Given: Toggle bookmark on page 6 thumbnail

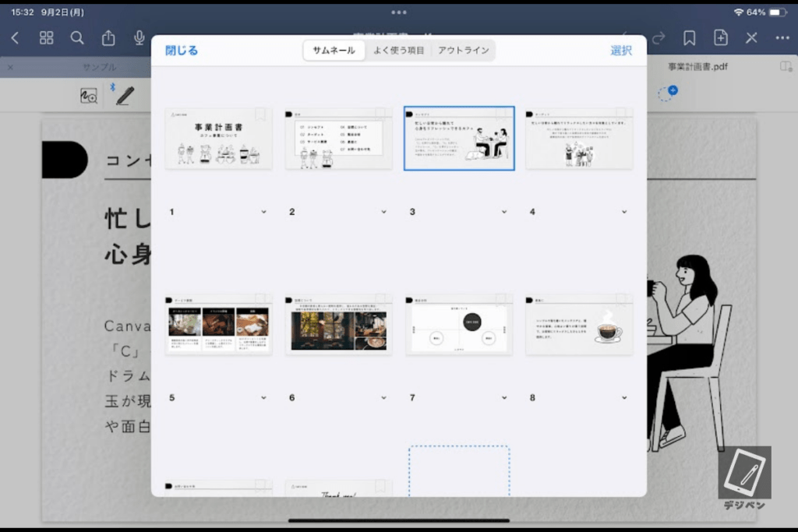Looking at the screenshot, I should pos(380,300).
